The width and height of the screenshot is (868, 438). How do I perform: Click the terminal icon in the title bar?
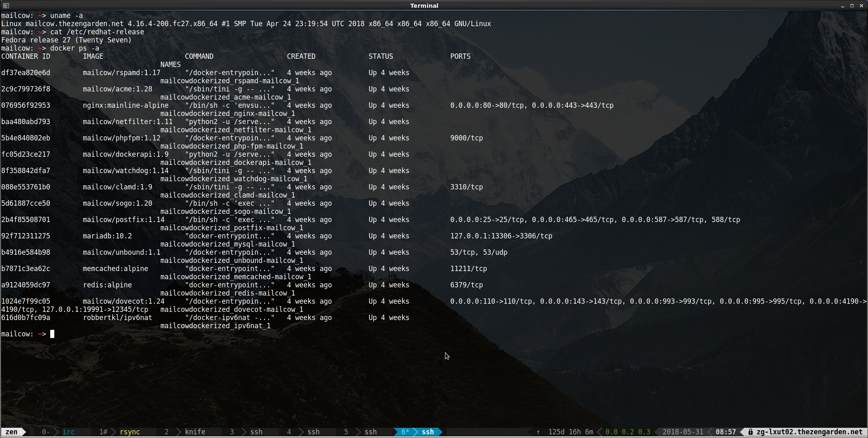point(6,6)
